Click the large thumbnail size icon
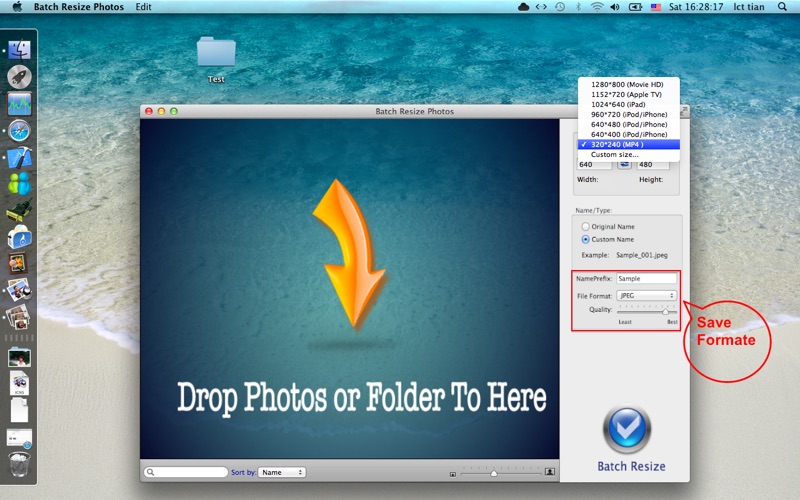This screenshot has height=500, width=800. click(549, 472)
